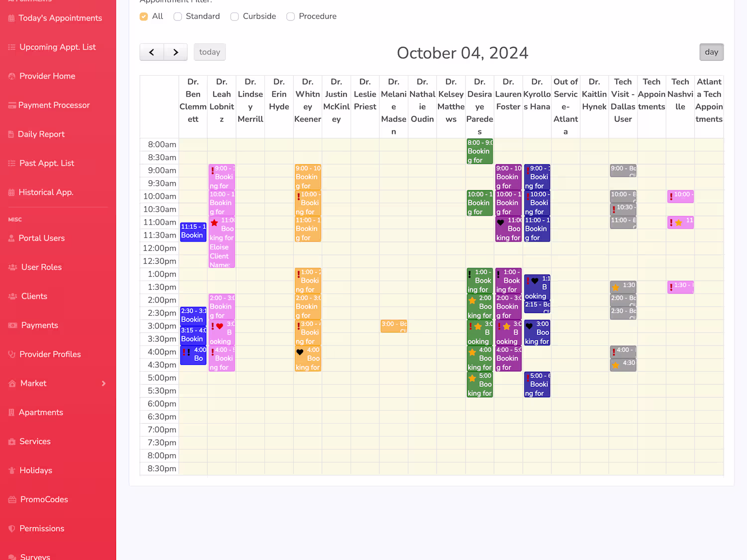Open Tech Visit Dallas 9:00 booking
This screenshot has width=747, height=560.
(x=623, y=171)
